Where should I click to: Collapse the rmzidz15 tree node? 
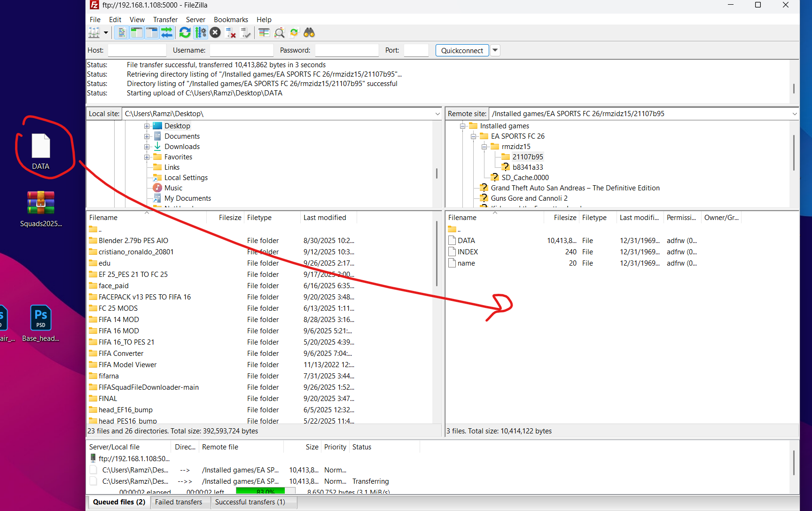tap(484, 147)
